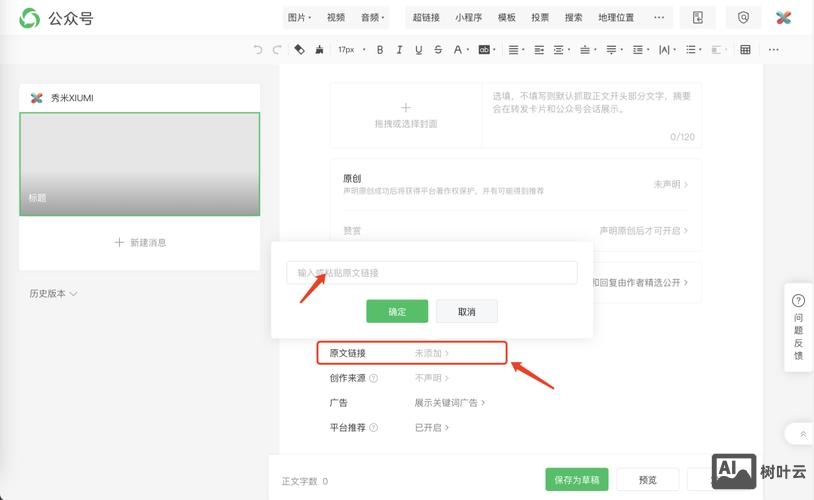Open the both-sides margin dropdown
The width and height of the screenshot is (814, 500).
click(561, 50)
